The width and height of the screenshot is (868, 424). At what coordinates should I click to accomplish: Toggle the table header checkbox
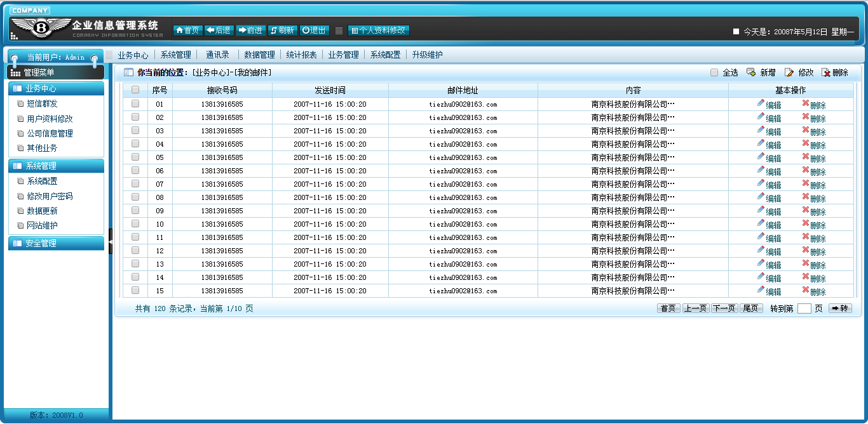click(x=135, y=89)
